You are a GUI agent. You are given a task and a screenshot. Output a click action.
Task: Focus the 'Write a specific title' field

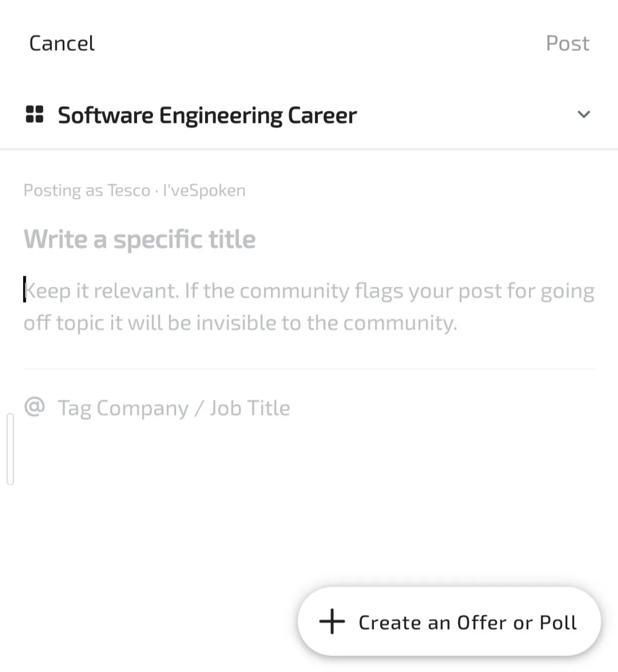[140, 239]
